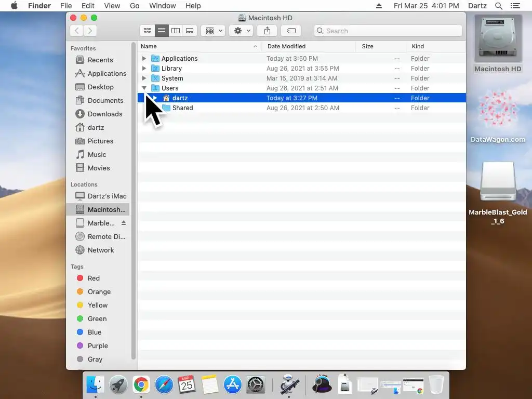The width and height of the screenshot is (532, 399).
Task: Open the Window menu
Action: (x=163, y=6)
